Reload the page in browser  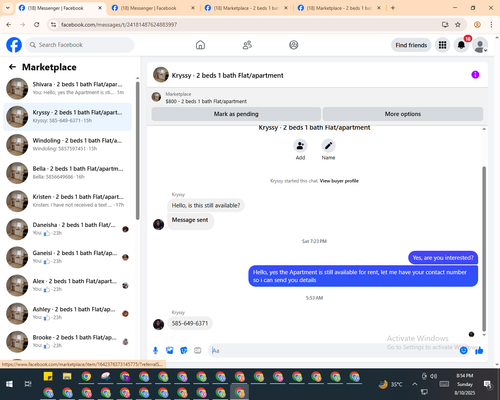point(37,24)
